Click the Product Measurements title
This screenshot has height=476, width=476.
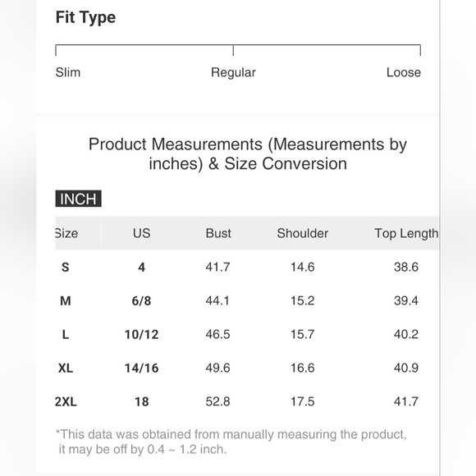[248, 154]
